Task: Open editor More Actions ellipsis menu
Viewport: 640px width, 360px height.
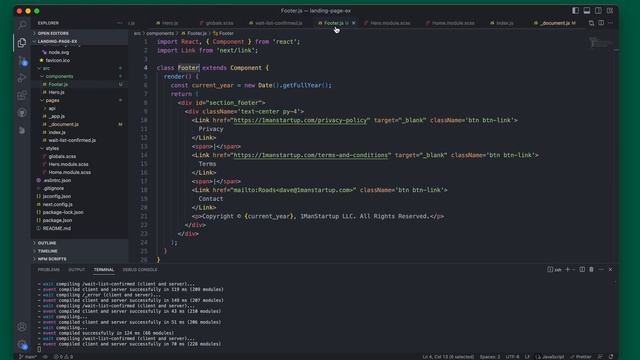Action: tap(611, 23)
